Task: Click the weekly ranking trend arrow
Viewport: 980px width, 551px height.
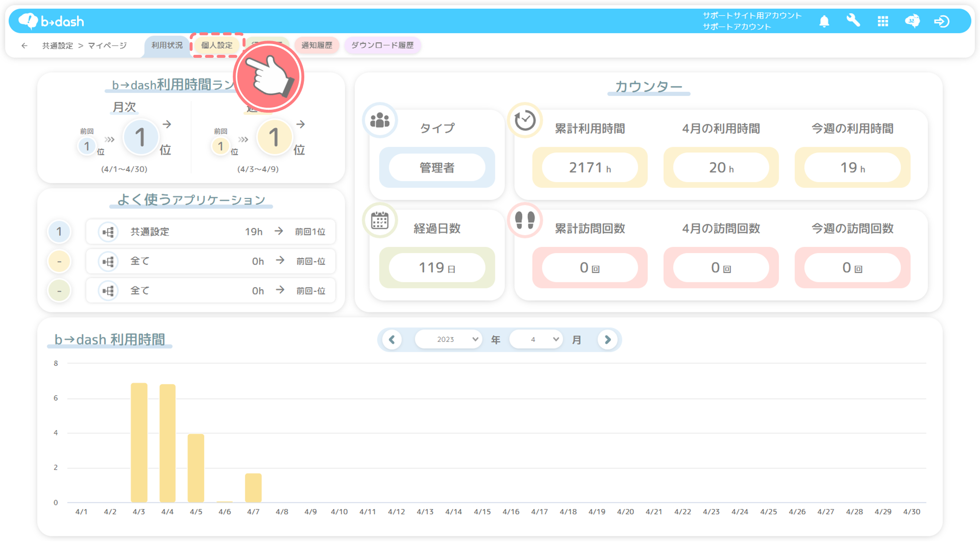Action: coord(301,124)
